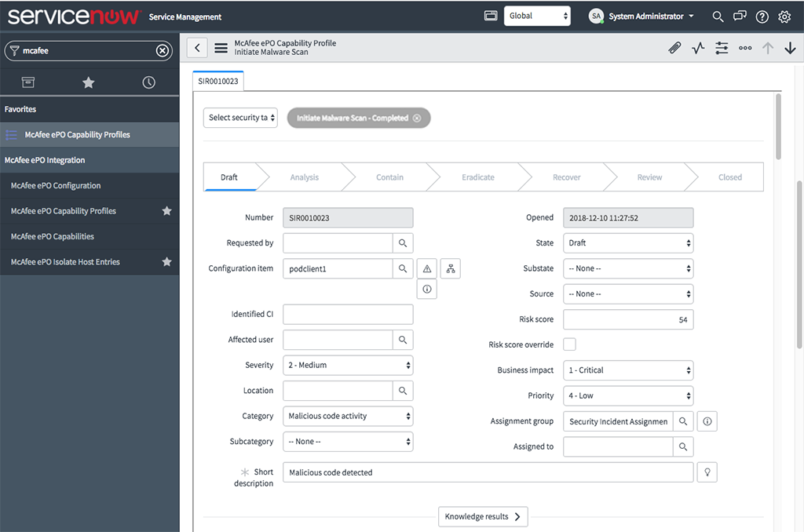
Task: Select the Eradicate stage
Action: [478, 177]
